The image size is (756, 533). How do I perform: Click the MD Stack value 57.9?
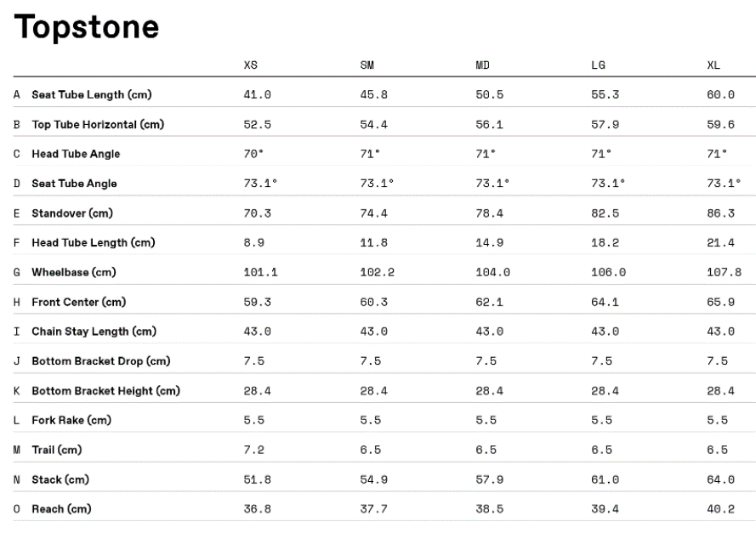(x=489, y=479)
